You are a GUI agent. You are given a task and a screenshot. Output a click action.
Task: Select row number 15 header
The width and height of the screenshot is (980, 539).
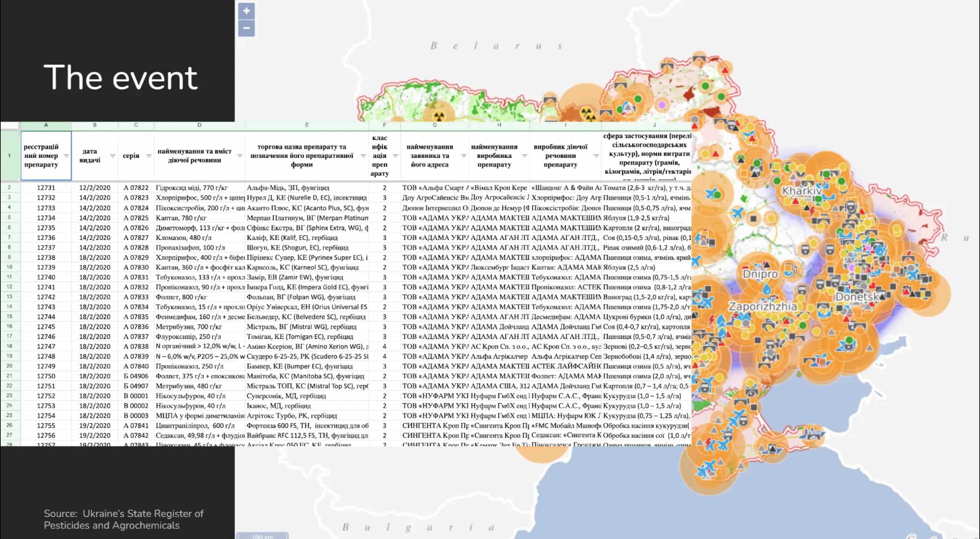(10, 316)
